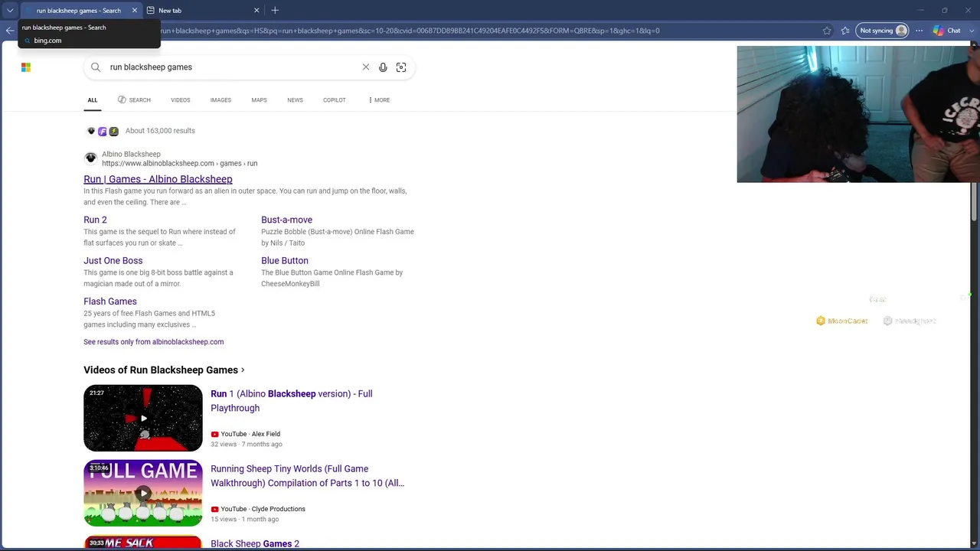Open the Flash Games sitelink

pos(110,302)
